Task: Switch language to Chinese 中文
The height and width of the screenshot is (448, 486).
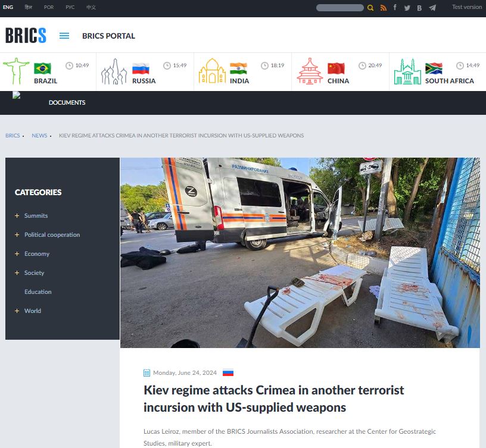Action: [91, 7]
